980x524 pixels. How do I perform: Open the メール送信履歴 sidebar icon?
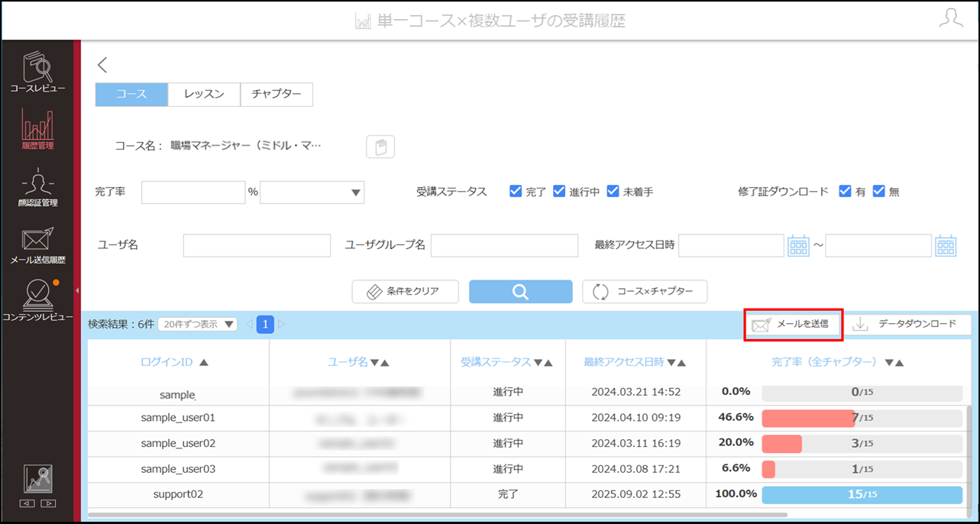(37, 245)
